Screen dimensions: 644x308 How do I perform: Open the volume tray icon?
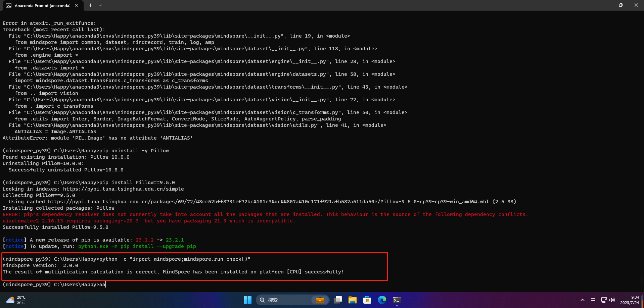(x=612, y=300)
